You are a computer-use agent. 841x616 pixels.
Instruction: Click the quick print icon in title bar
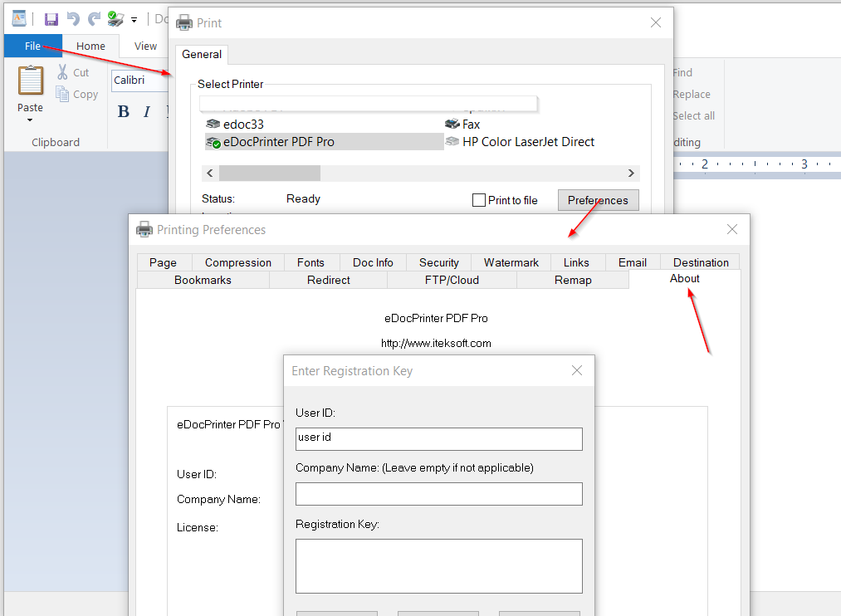click(x=115, y=19)
